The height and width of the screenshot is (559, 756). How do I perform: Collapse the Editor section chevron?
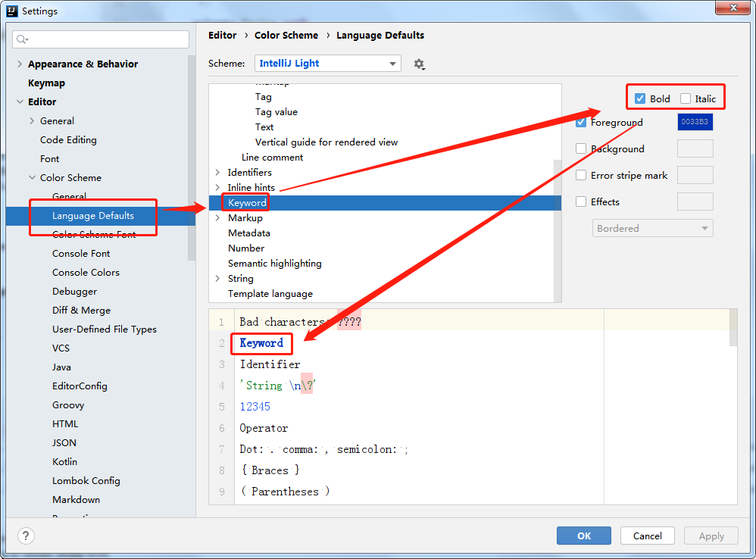(20, 101)
